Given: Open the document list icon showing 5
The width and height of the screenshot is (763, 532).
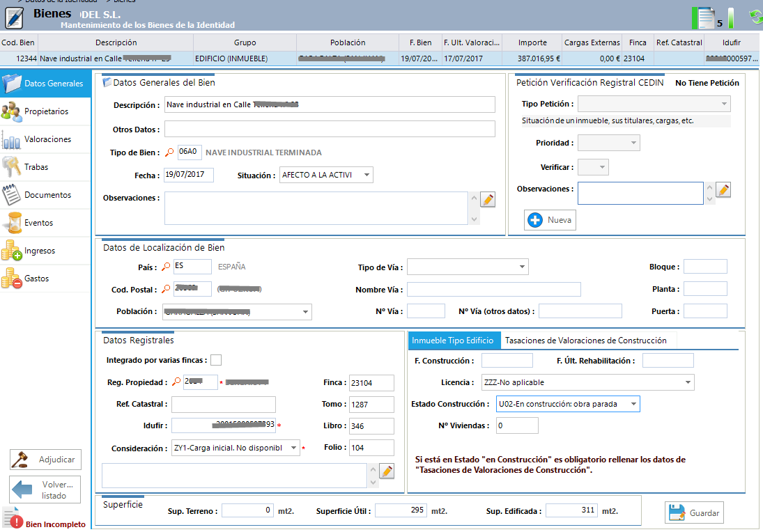Looking at the screenshot, I should coord(706,18).
